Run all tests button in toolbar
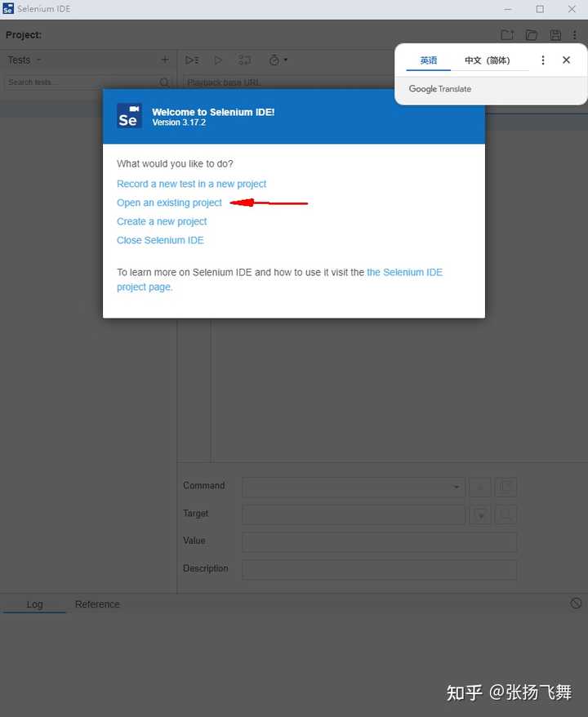 [192, 60]
